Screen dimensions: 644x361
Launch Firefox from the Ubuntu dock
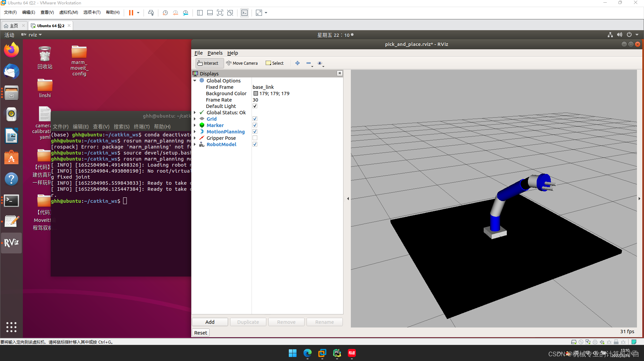pyautogui.click(x=11, y=49)
